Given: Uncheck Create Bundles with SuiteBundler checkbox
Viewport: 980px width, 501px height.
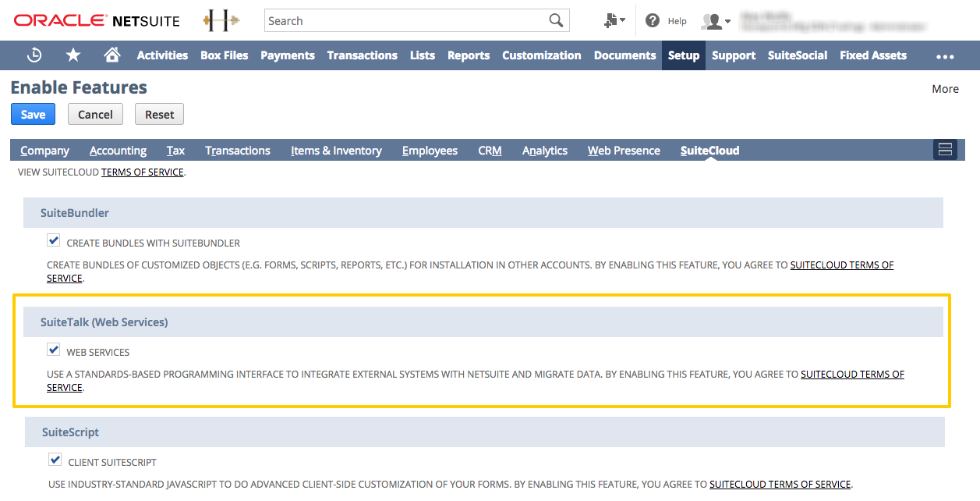Looking at the screenshot, I should point(54,240).
